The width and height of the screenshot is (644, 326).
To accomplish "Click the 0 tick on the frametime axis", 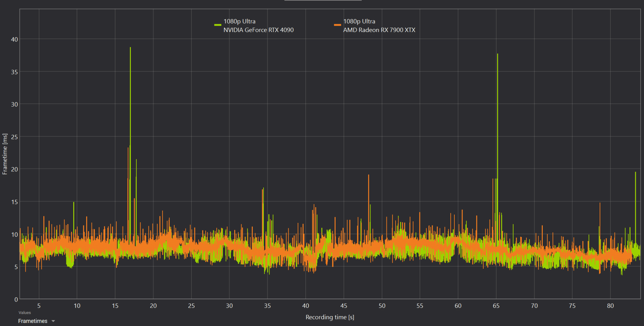I will click(x=16, y=299).
